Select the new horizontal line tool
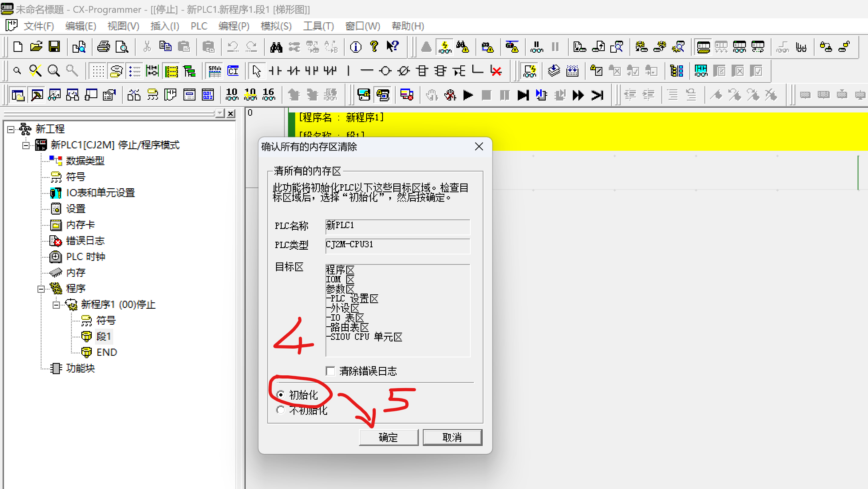 [x=366, y=71]
